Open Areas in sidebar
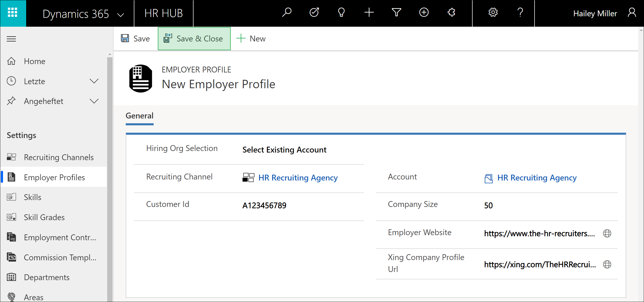644x302 pixels. [x=54, y=297]
